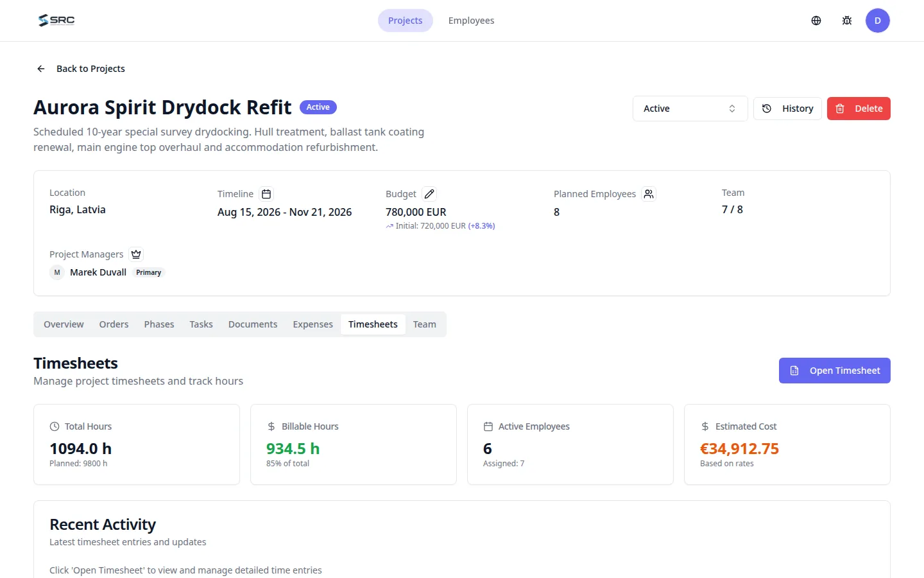Screen dimensions: 924x578
Task: Click the SRC logo
Action: [x=56, y=21]
